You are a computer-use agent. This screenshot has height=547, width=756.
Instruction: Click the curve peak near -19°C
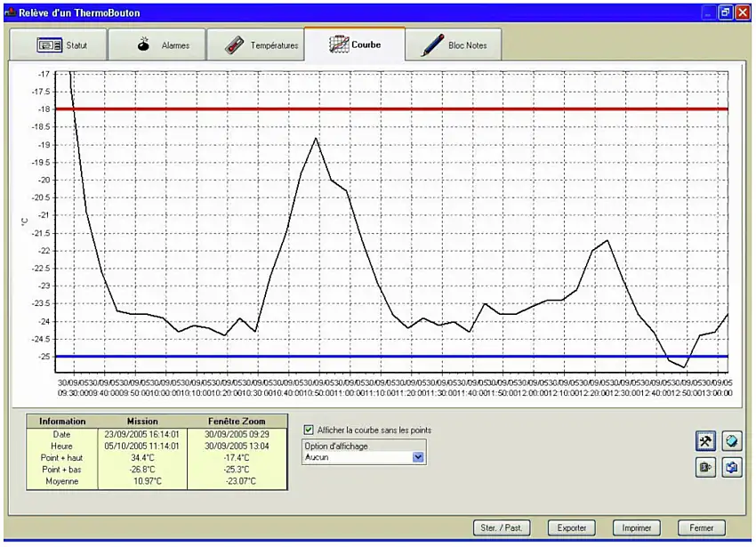click(316, 139)
